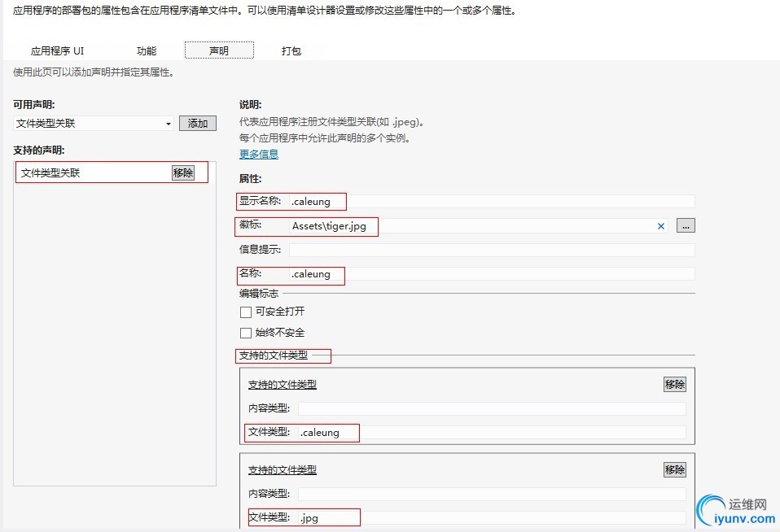Screen dimensions: 780x532
Task: Click 内容类型 field above .jpg file type
Action: point(492,494)
